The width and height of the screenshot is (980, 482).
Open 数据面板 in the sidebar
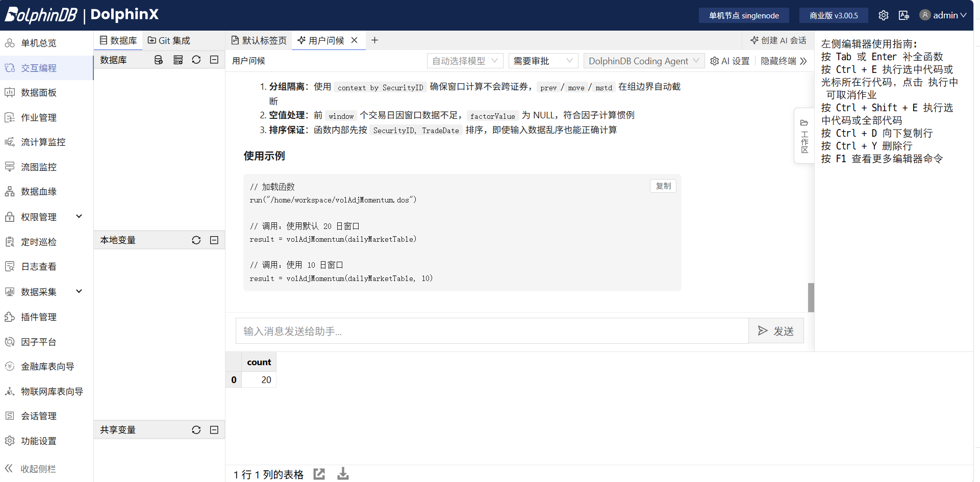click(46, 92)
